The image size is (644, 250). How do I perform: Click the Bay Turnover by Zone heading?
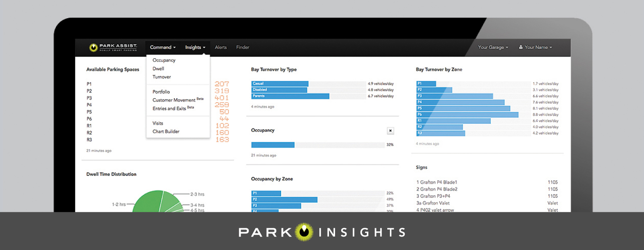(x=439, y=70)
